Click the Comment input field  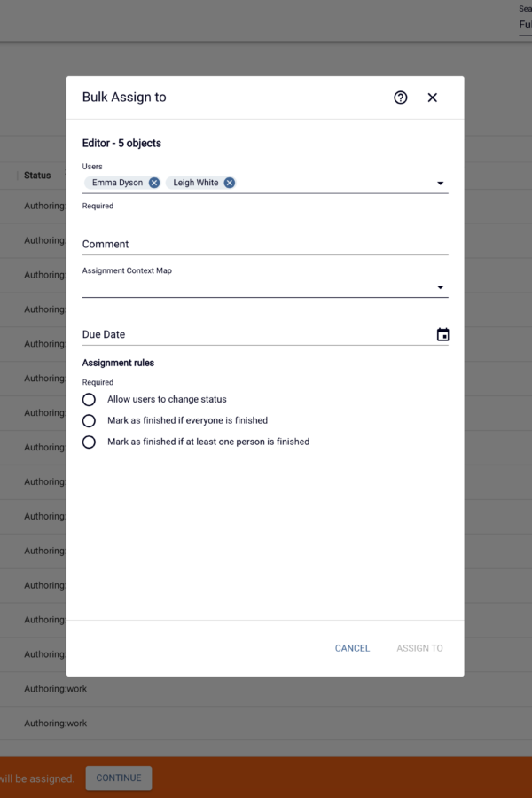[265, 245]
